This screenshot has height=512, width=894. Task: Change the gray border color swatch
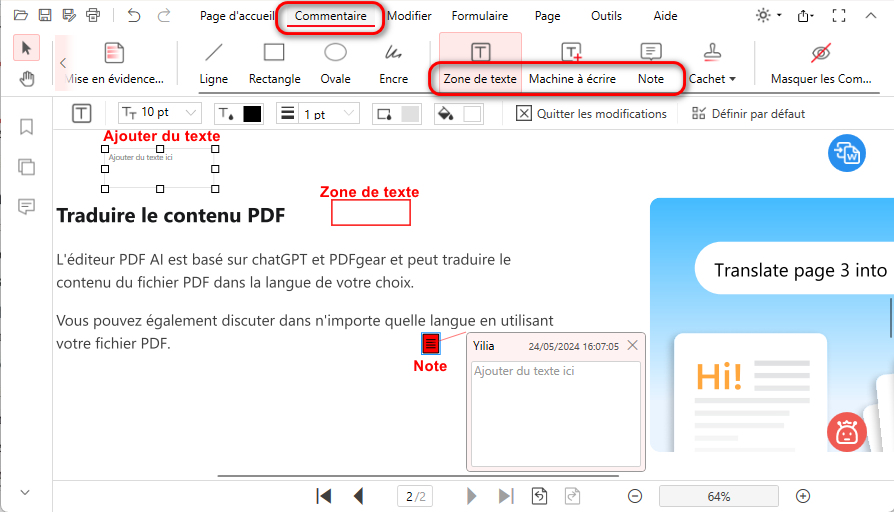click(410, 113)
